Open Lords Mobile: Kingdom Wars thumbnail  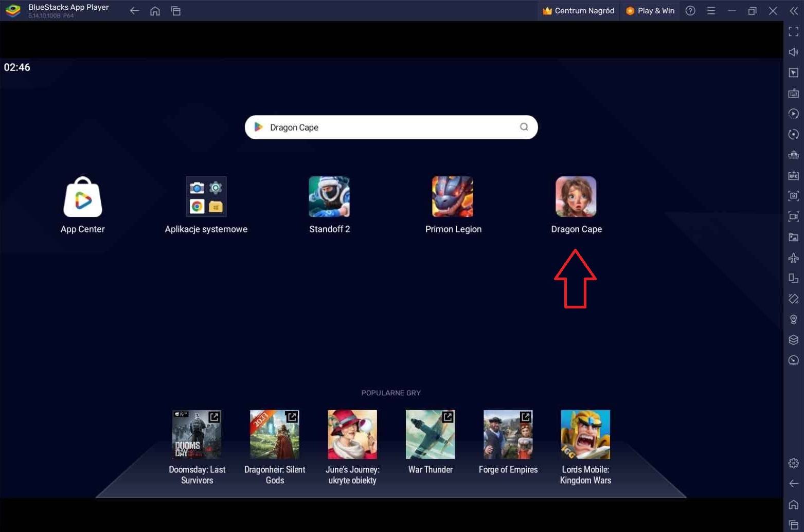pos(585,434)
